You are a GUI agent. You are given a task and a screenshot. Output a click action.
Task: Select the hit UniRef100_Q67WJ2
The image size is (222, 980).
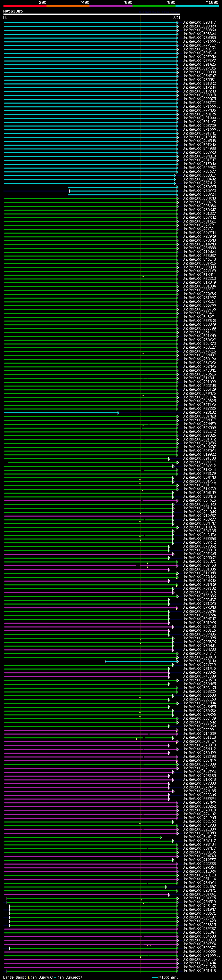click(199, 183)
